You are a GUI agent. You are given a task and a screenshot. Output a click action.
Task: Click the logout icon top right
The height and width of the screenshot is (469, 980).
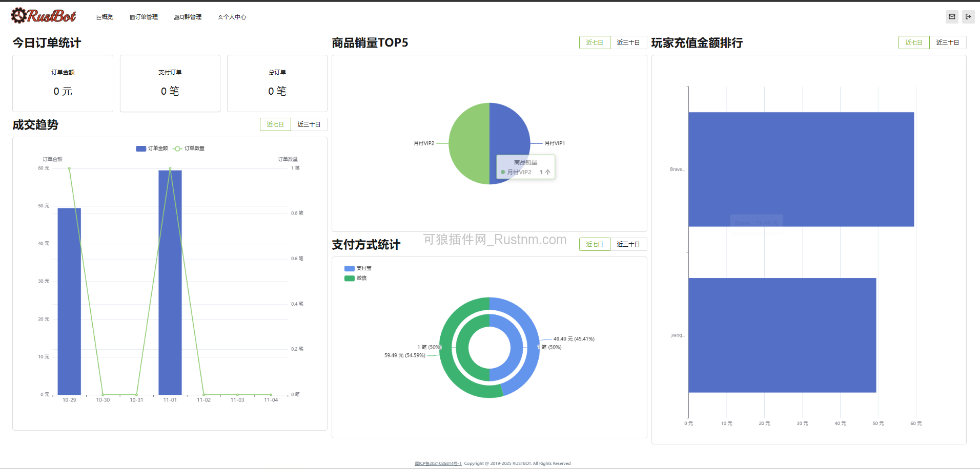click(969, 16)
